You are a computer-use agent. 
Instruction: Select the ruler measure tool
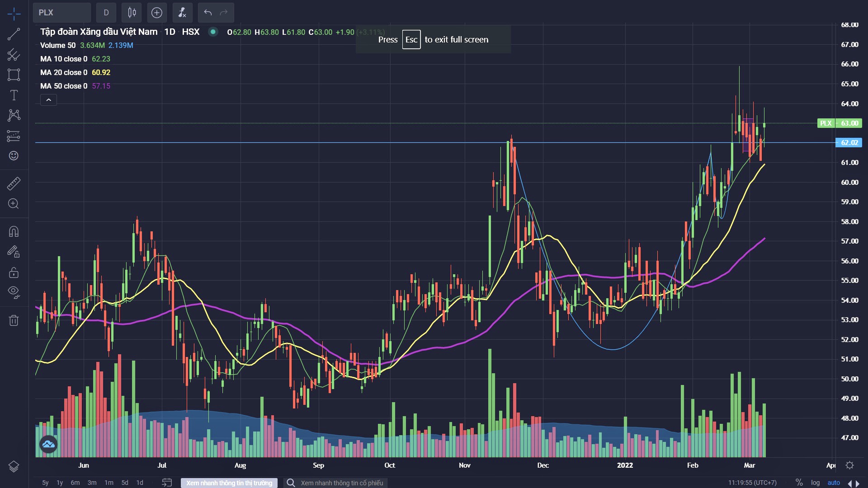click(14, 183)
